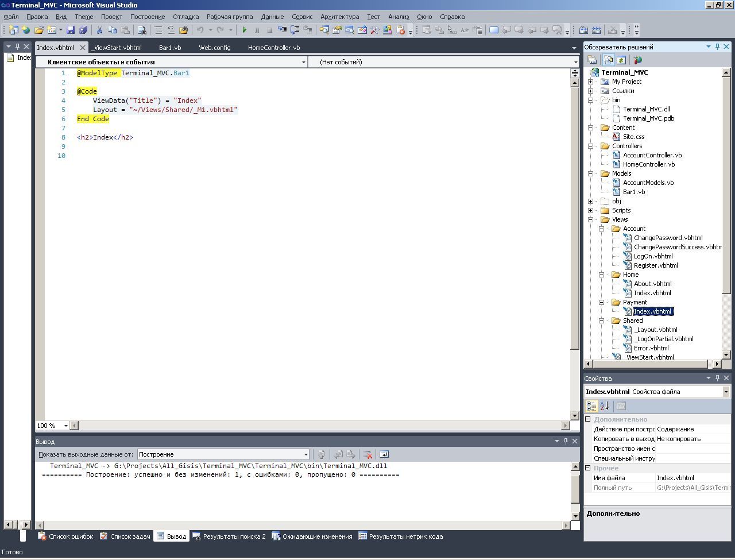
Task: Click the Paste toolbar icon
Action: click(125, 30)
